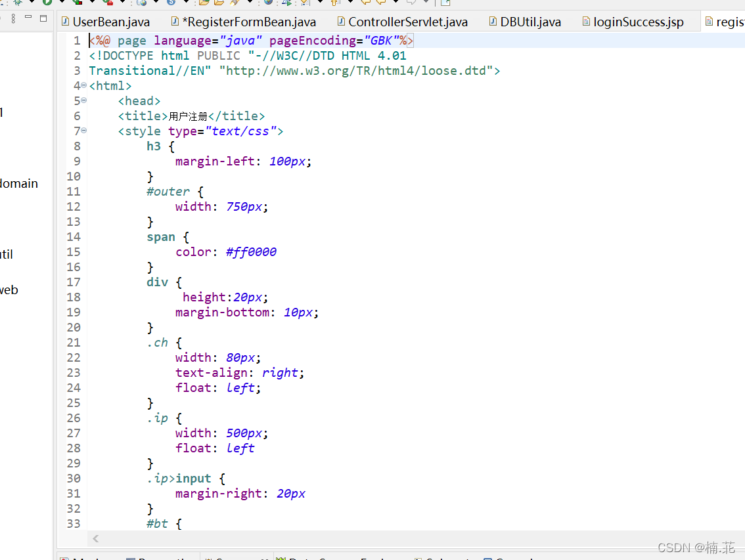Open the internal Web Browser globe icon
Screen dimensions: 745x560
pyautogui.click(x=141, y=4)
